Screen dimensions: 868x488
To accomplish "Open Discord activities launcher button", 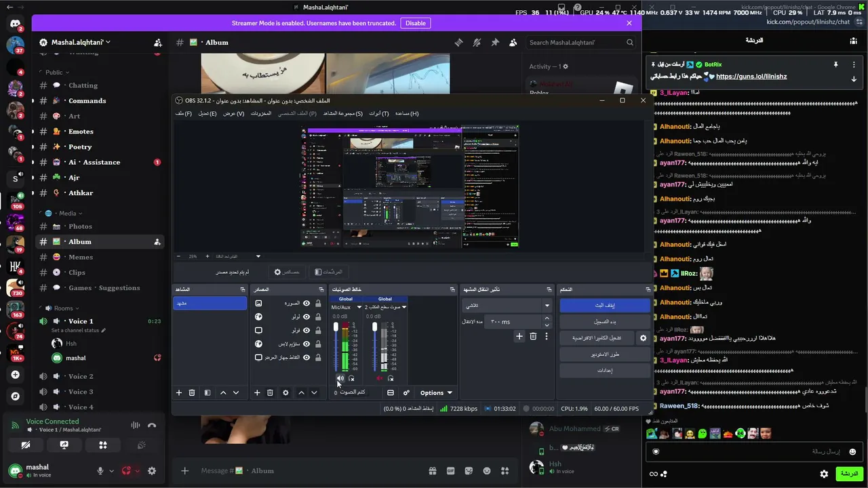I will coord(103,445).
